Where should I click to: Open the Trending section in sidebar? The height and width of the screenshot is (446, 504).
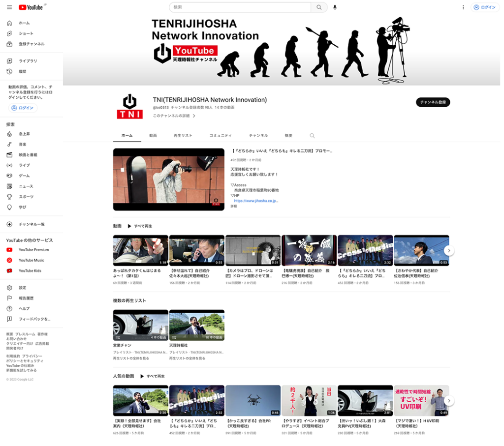pyautogui.click(x=24, y=134)
